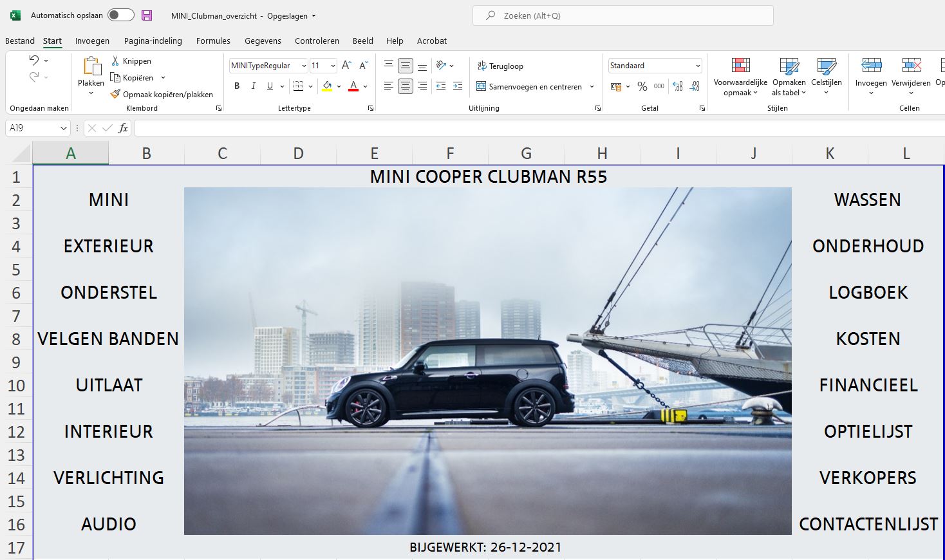Screen dimensions: 945x560
Task: Open file name Opgeslagen dropdown
Action: (x=292, y=16)
